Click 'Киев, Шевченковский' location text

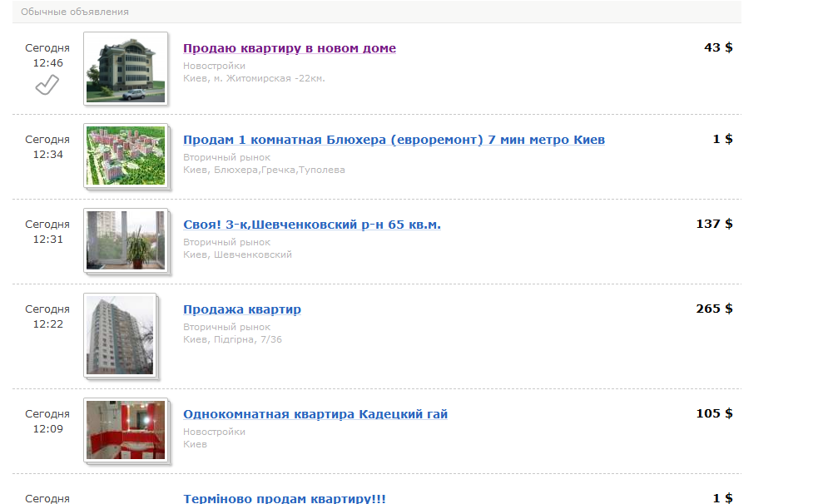(237, 254)
